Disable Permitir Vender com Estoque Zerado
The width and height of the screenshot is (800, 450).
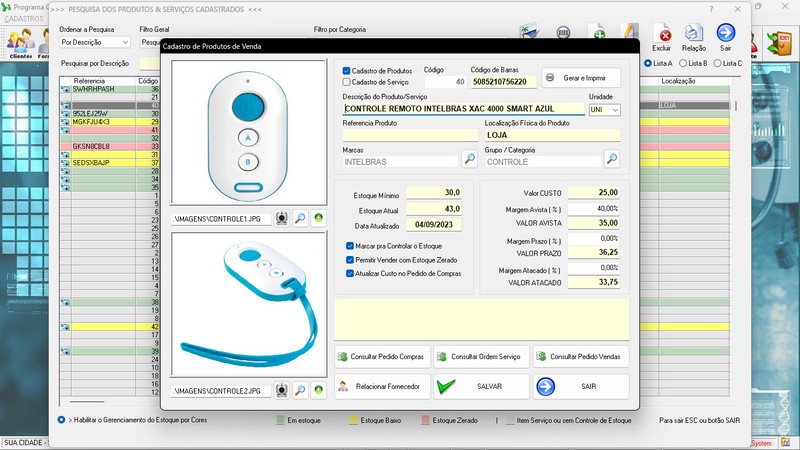pos(349,259)
